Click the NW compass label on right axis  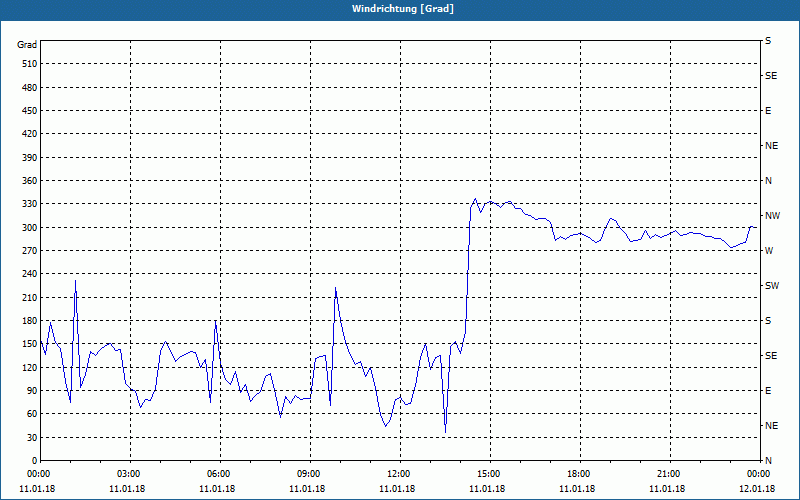coord(772,216)
